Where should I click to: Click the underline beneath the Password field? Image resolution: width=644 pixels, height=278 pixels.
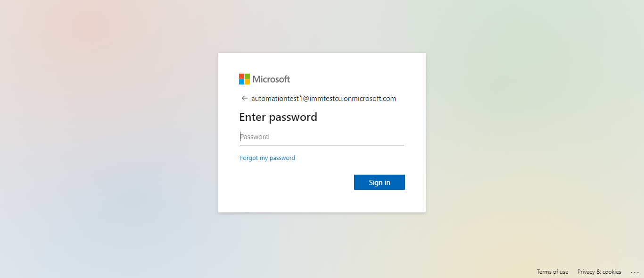pos(322,145)
